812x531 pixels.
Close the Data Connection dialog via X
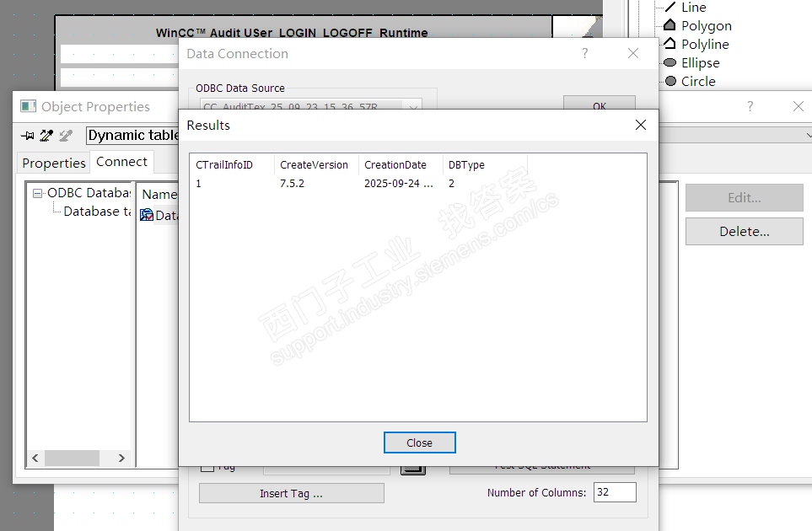[x=633, y=53]
